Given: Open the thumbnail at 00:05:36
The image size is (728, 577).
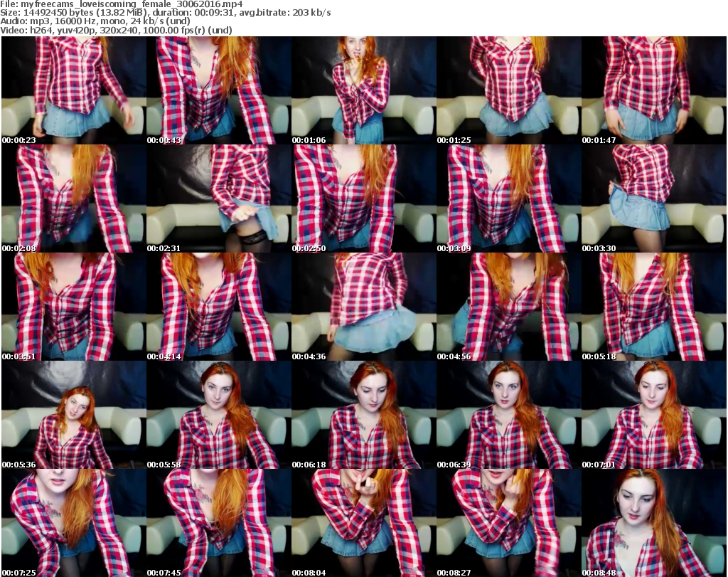Looking at the screenshot, I should 73,415.
